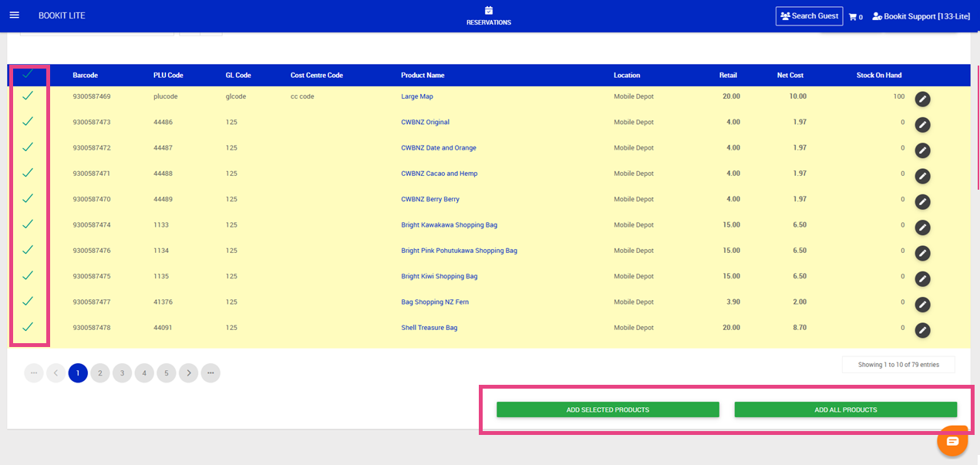Open Bright Kawakawa Shopping Bag link
Viewport: 980px width, 465px height.
[x=450, y=225]
